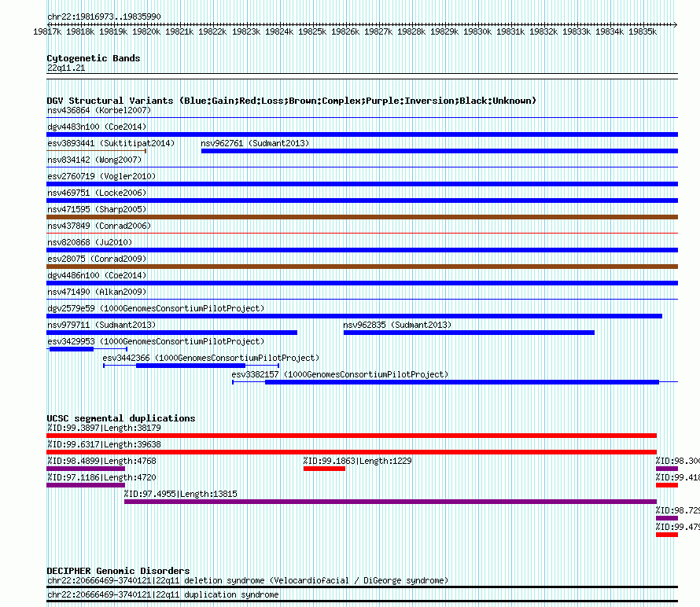The width and height of the screenshot is (700, 607).
Task: Click duplication %ID:99.1863|Length:1229
Action: click(x=357, y=461)
